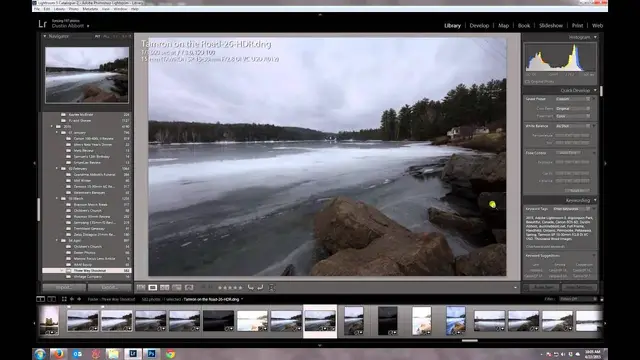The width and height of the screenshot is (640, 360).
Task: Click Lightroom taskbar icon
Action: pyautogui.click(x=133, y=354)
